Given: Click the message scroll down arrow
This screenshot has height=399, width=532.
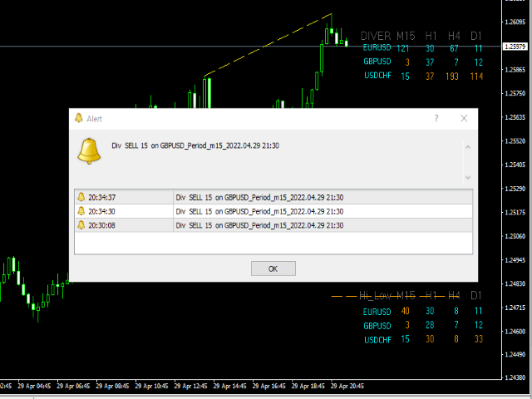Looking at the screenshot, I should click(468, 177).
